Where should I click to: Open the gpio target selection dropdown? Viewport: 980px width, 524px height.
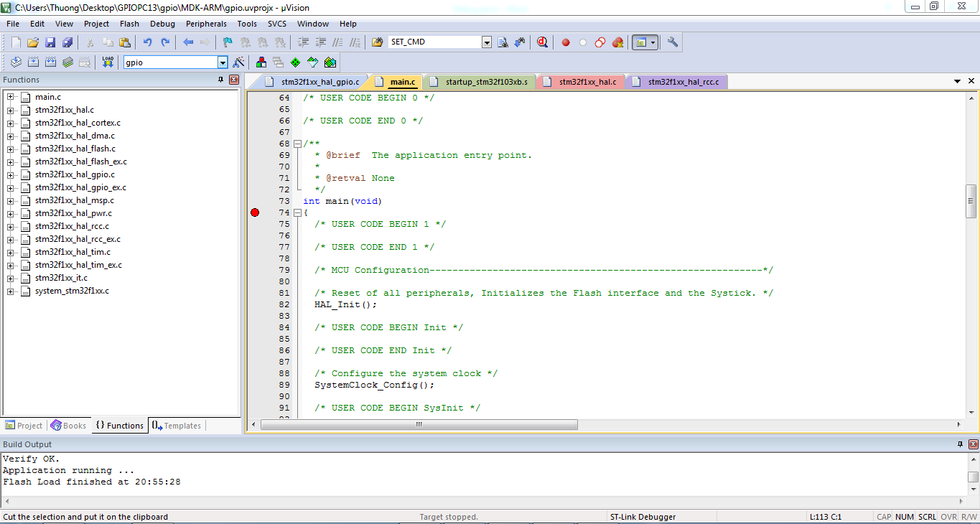coord(222,62)
